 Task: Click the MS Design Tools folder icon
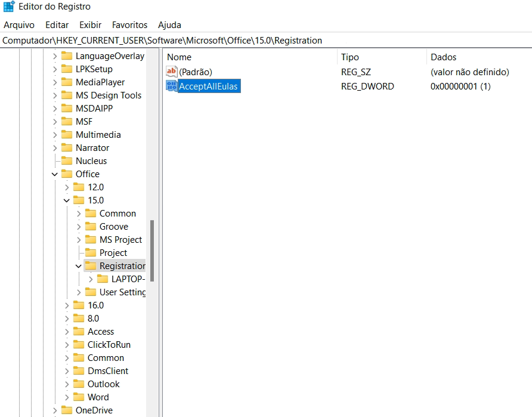coord(67,95)
